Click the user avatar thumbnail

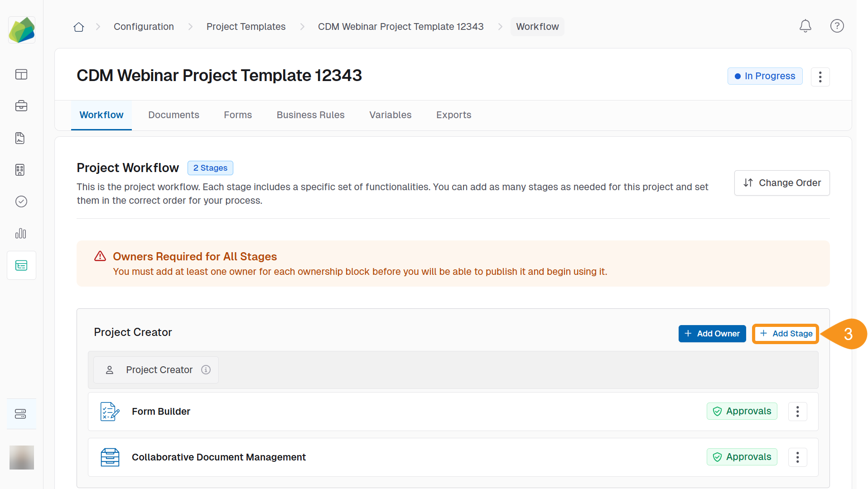click(x=22, y=457)
